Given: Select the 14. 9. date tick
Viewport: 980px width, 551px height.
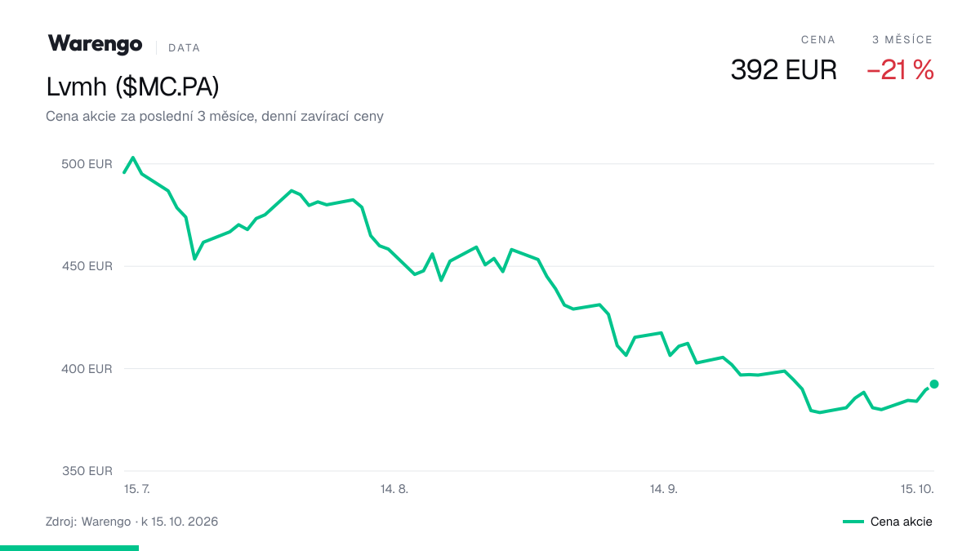Looking at the screenshot, I should [x=664, y=489].
